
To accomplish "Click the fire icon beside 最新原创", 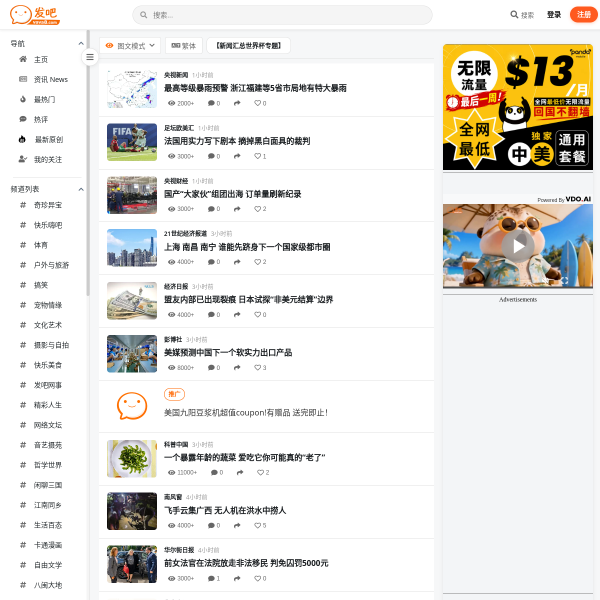I will tap(22, 139).
